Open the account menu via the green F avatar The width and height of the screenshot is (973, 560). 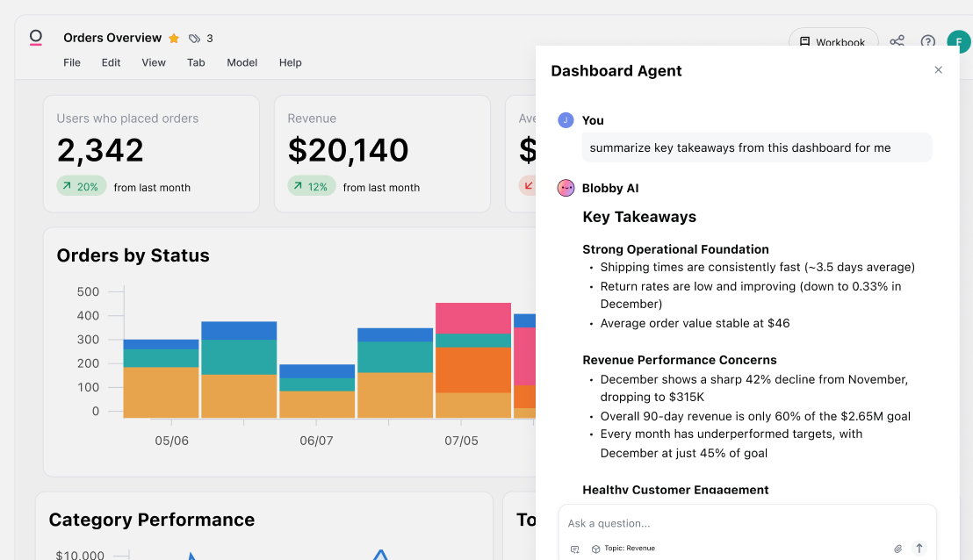click(x=958, y=41)
